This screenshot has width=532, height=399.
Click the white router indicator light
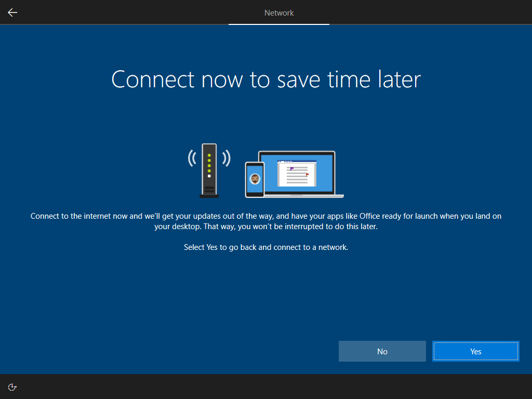209,176
